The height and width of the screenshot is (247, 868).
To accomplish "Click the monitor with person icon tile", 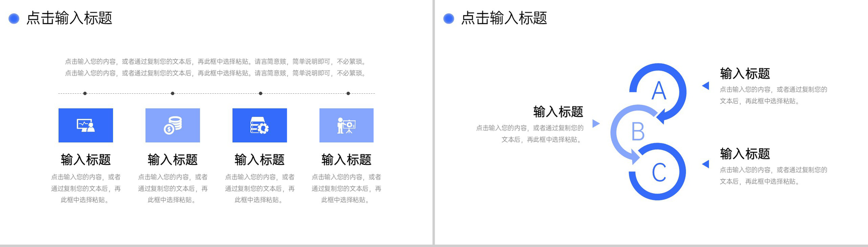I will click(x=86, y=125).
